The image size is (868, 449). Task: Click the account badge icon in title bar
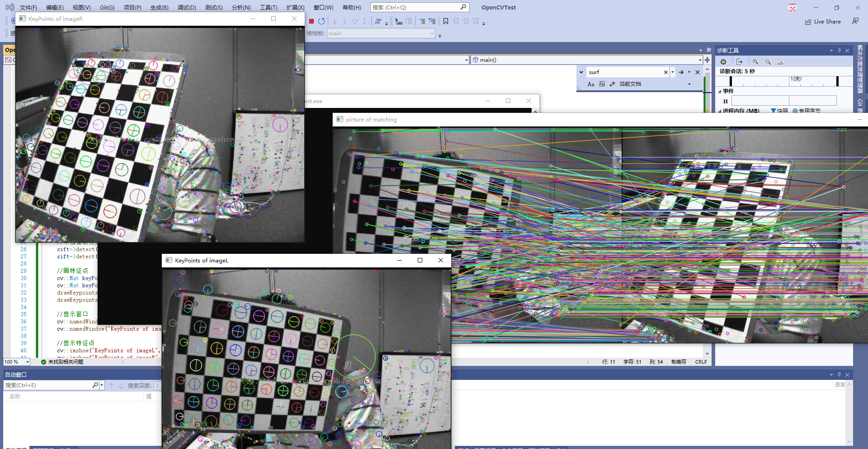pyautogui.click(x=793, y=8)
